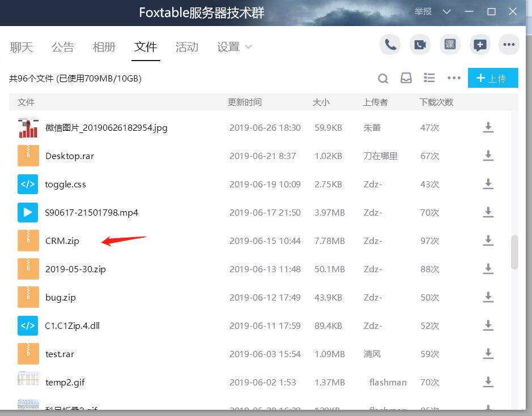
Task: Expand the title bar dropdown chevron
Action: click(x=447, y=12)
